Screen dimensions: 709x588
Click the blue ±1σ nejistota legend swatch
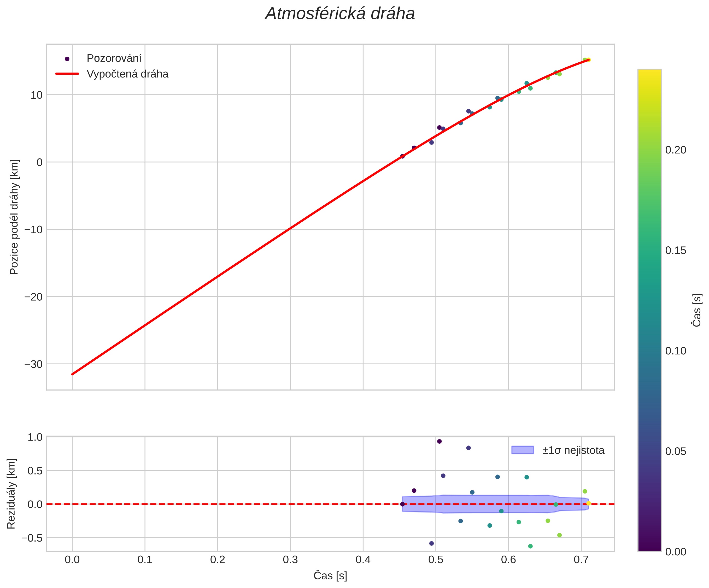point(522,450)
